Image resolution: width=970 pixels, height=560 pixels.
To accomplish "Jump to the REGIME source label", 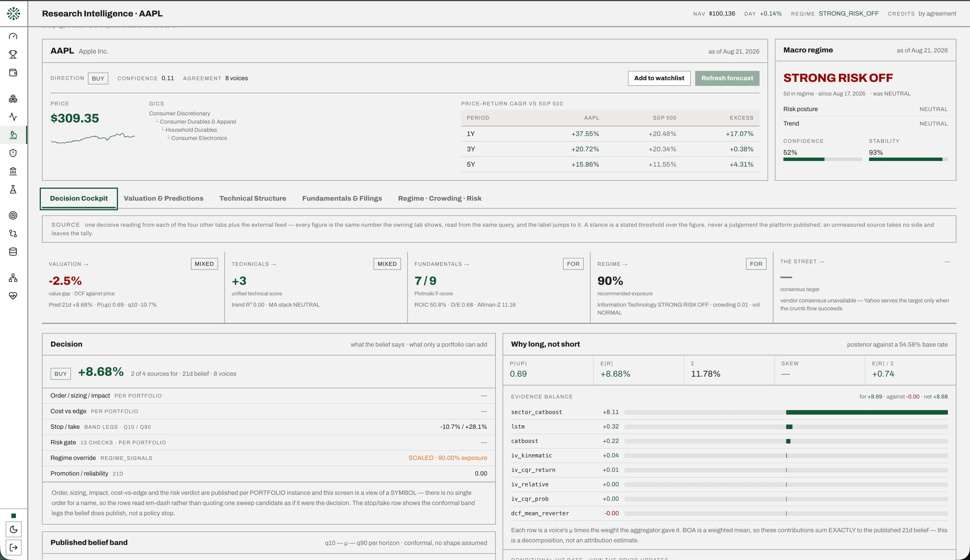I will [612, 264].
